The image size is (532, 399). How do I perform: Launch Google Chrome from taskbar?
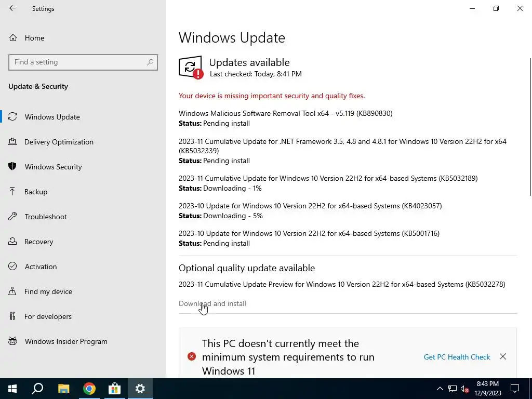[x=89, y=389]
